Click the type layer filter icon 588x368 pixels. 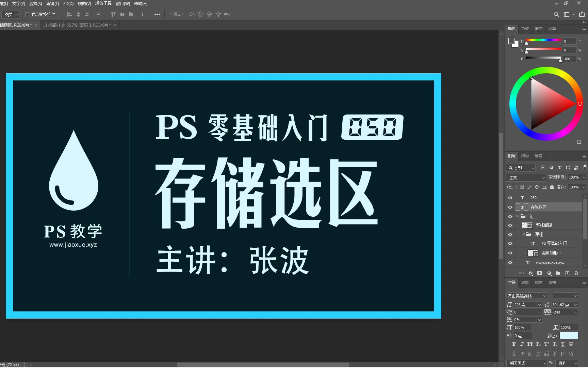coord(559,168)
